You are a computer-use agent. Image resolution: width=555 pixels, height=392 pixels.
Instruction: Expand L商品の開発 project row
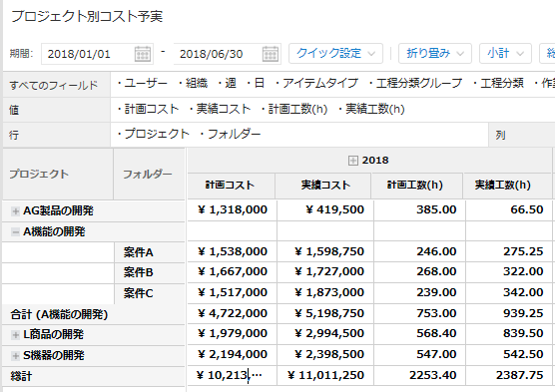tap(15, 335)
